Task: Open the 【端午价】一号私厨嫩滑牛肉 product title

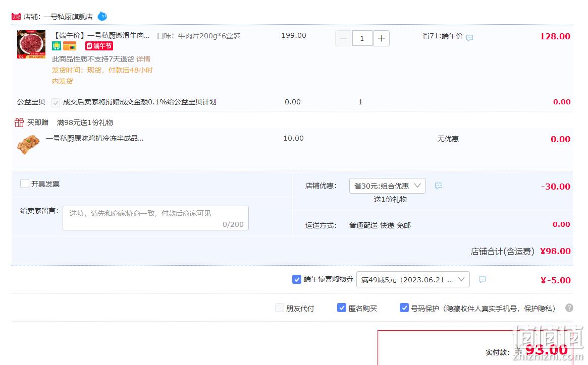Action: click(x=101, y=36)
